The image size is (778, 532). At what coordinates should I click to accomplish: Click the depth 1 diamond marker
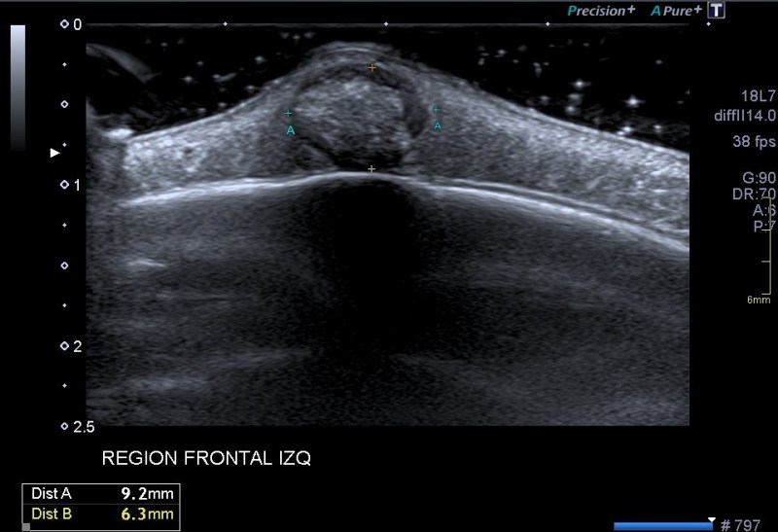(x=65, y=184)
